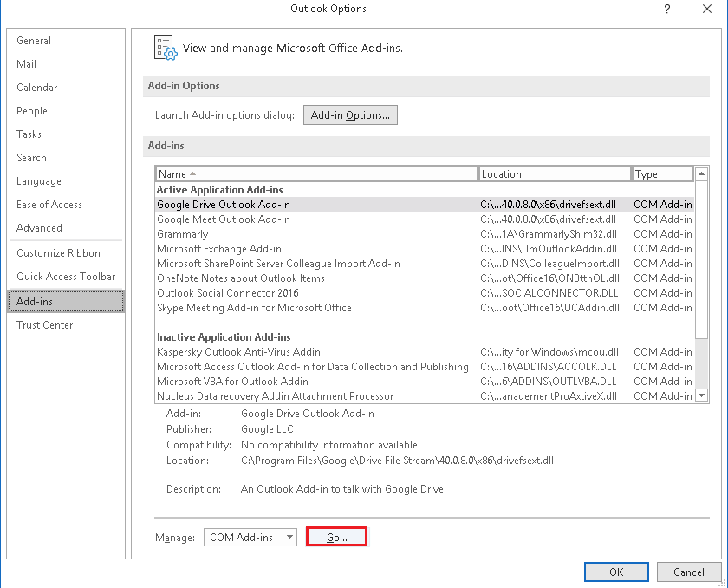
Task: Open the Help question mark button
Action: point(666,9)
